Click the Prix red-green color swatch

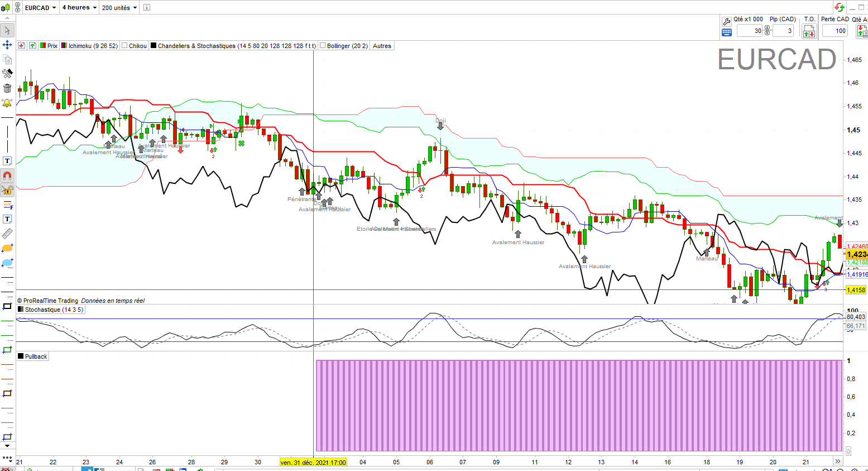[x=43, y=46]
